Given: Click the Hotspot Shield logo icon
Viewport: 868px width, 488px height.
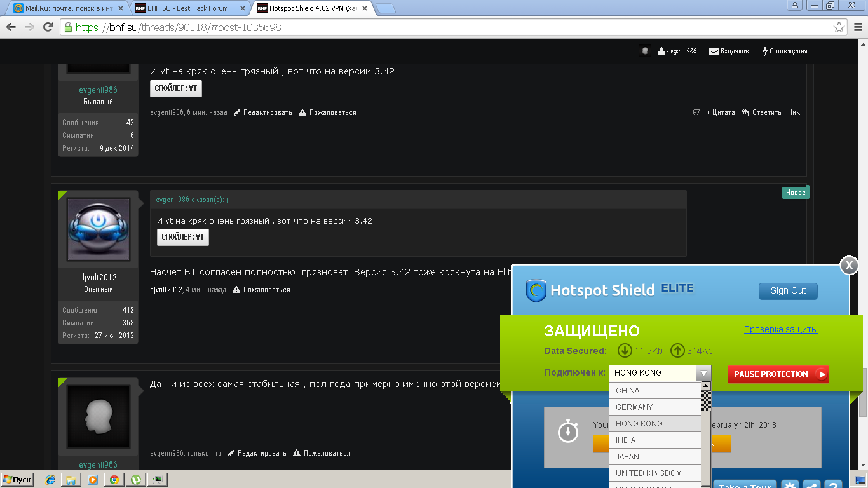Looking at the screenshot, I should click(536, 291).
